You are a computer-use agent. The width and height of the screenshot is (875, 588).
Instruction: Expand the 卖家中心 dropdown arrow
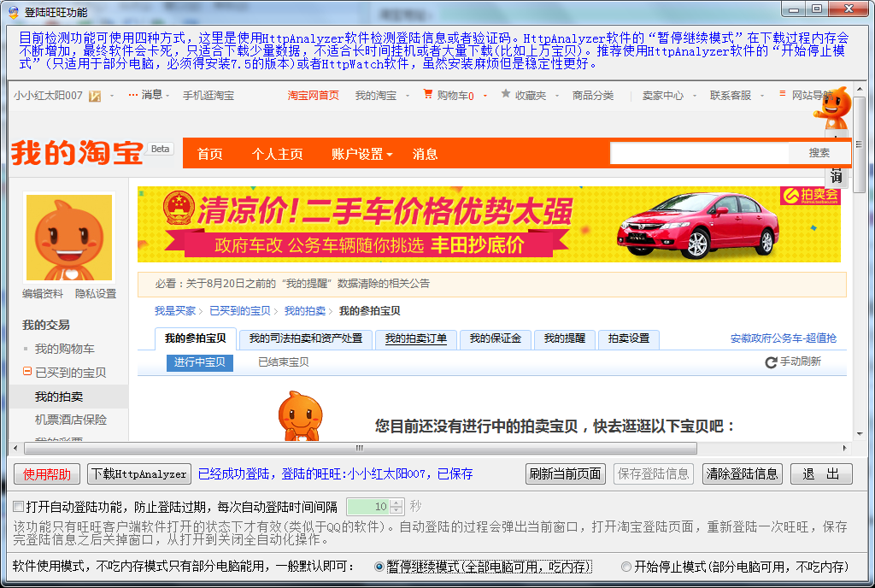pos(694,96)
